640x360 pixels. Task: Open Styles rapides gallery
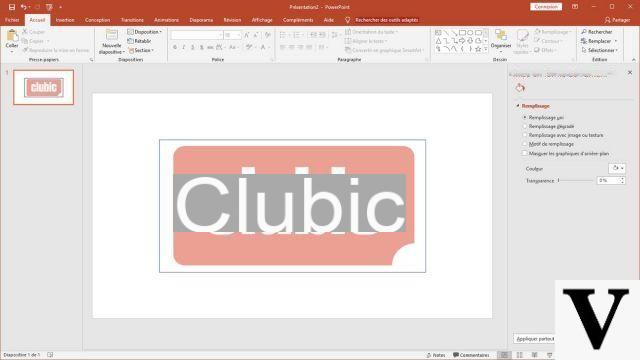pos(522,41)
